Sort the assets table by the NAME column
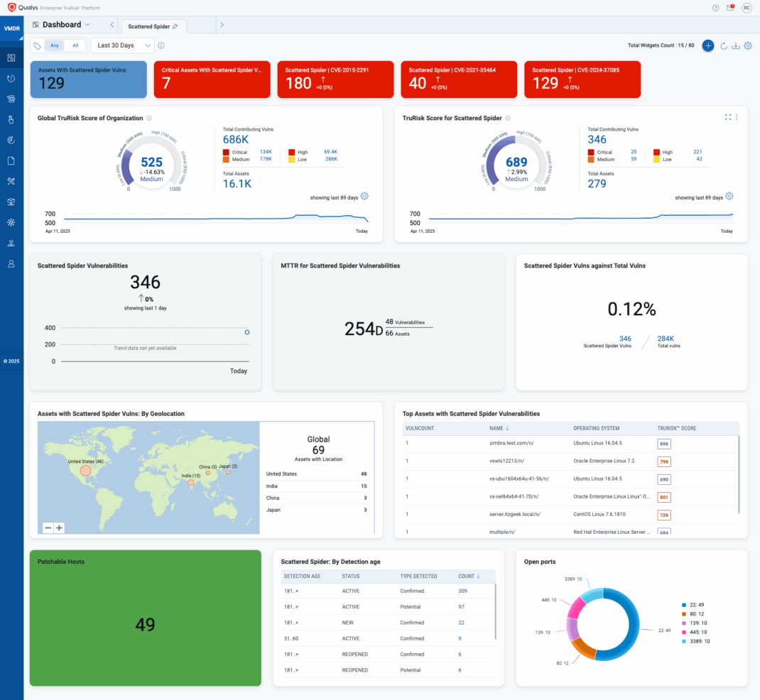760x700 pixels. 499,428
